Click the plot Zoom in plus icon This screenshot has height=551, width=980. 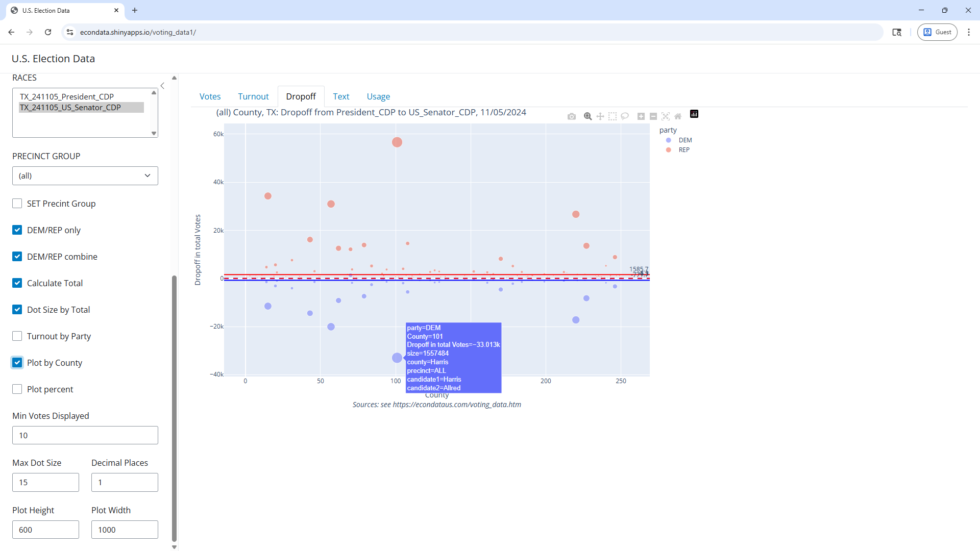641,116
